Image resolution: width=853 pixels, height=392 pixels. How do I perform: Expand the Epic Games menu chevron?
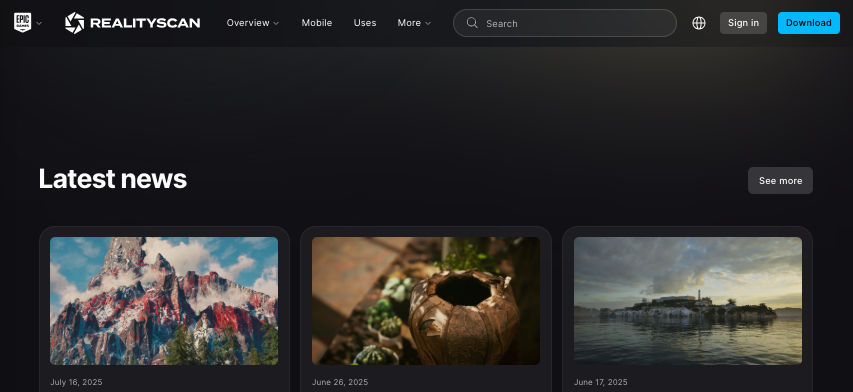[x=39, y=23]
